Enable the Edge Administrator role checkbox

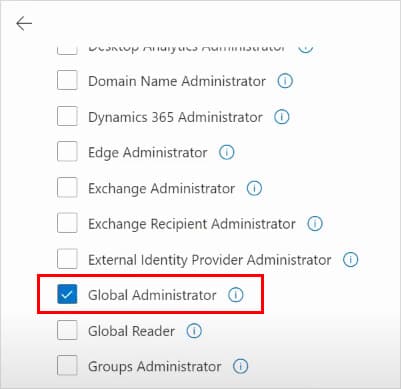67,151
